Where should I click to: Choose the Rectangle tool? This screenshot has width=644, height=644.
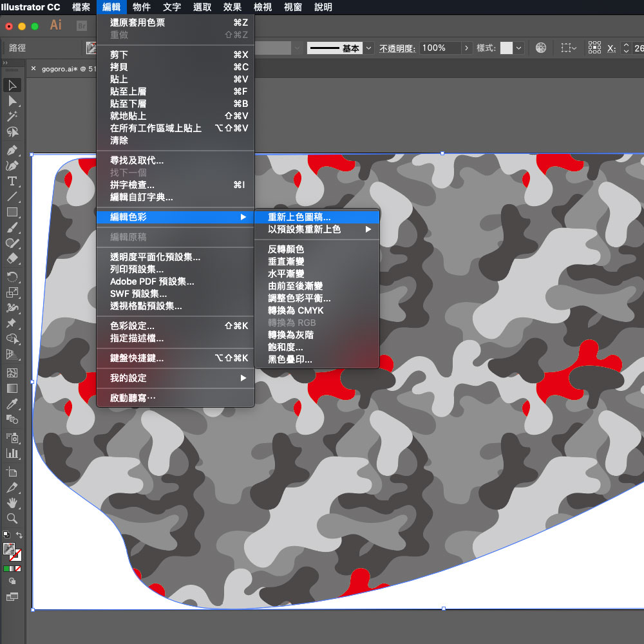click(x=12, y=212)
